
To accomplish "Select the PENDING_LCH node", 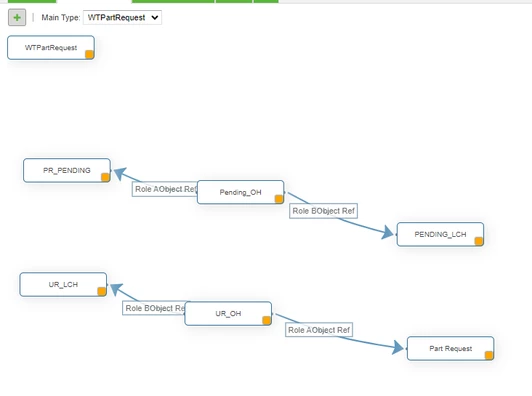I will (x=440, y=234).
